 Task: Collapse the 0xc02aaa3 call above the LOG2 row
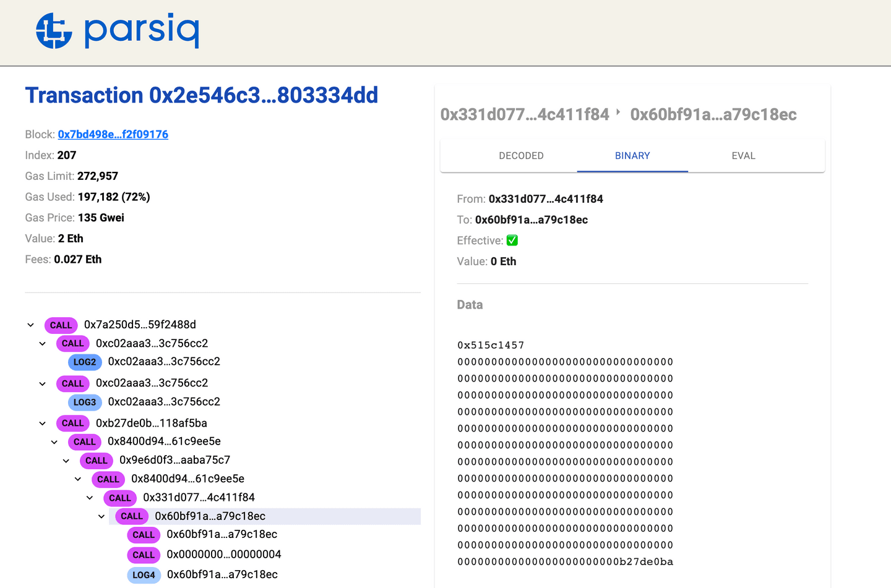point(43,343)
